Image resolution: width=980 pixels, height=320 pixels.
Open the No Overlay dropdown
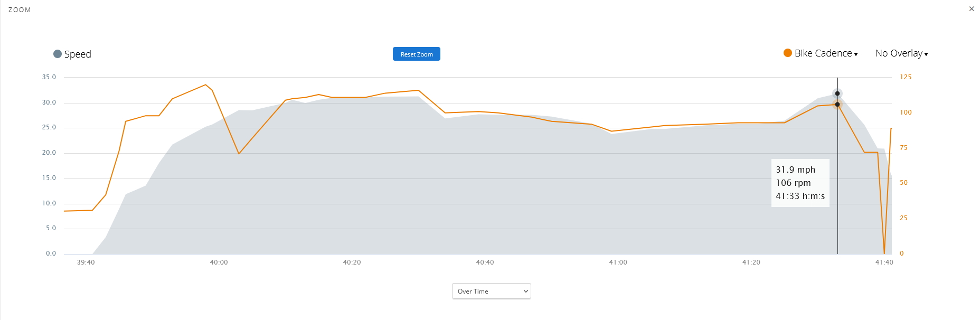[902, 53]
